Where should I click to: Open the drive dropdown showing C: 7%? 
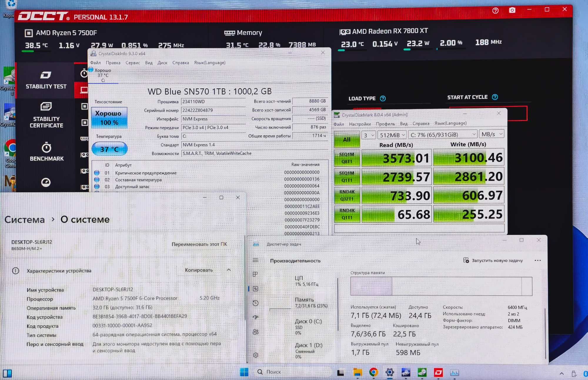click(x=443, y=134)
